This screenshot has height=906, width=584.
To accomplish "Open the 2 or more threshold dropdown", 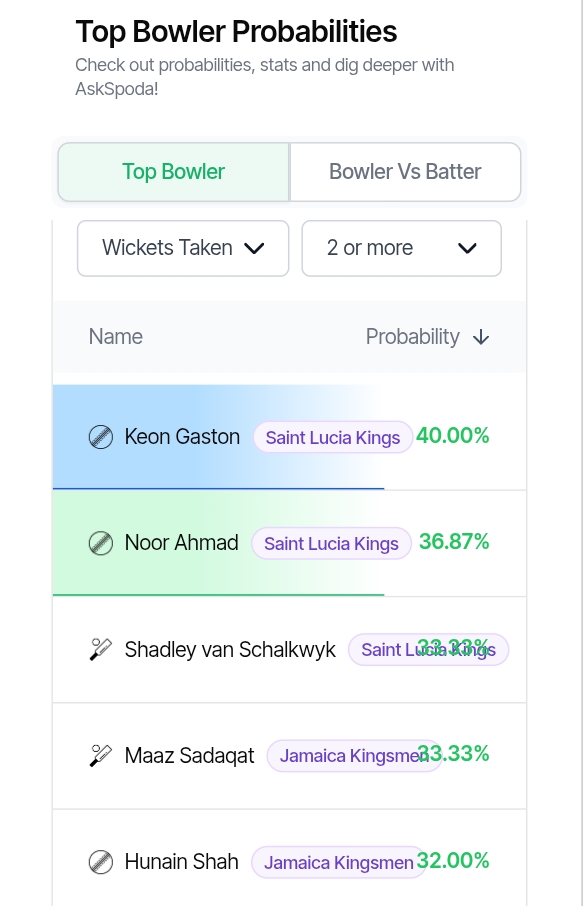I will pos(401,248).
